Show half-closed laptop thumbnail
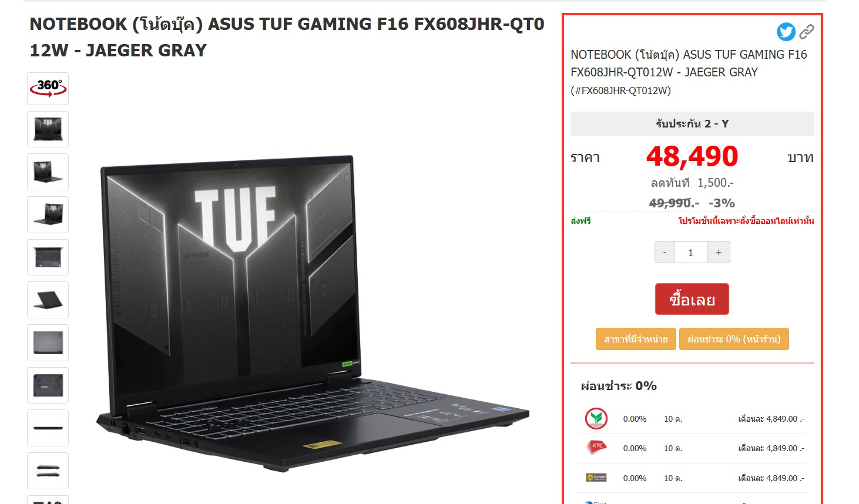 point(48,300)
